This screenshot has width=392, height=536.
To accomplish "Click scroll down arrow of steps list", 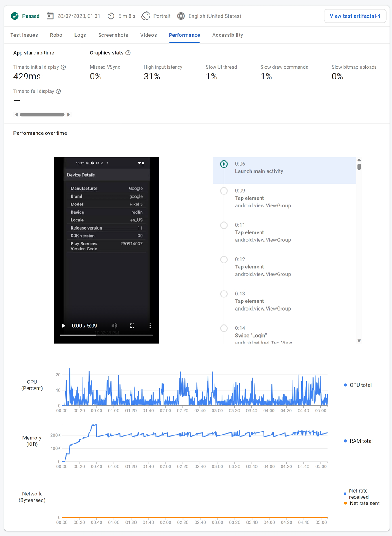I will (359, 340).
